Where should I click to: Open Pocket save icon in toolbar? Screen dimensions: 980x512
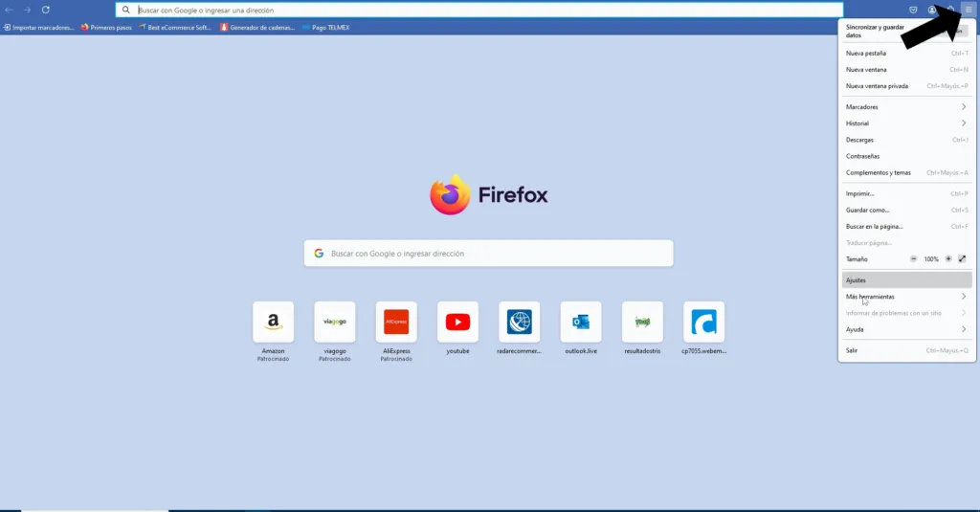click(913, 10)
